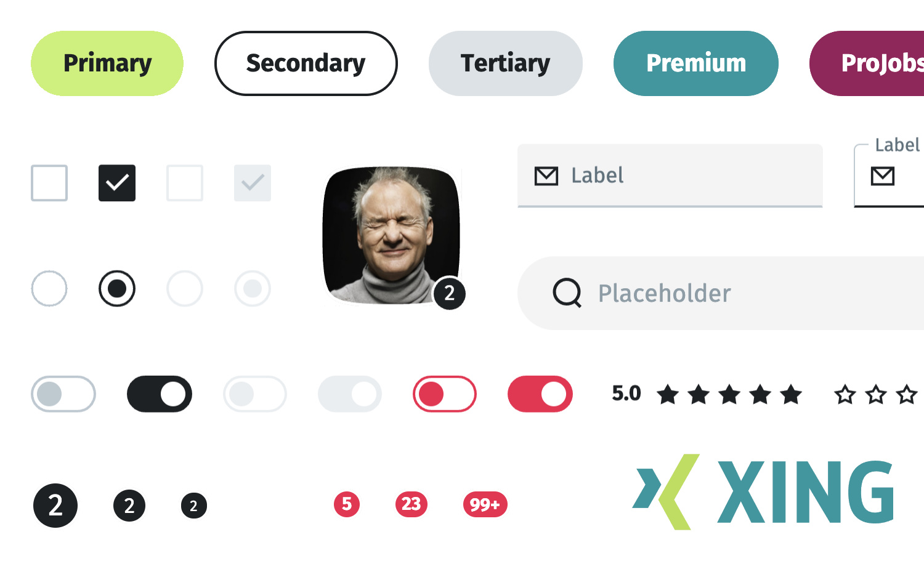The width and height of the screenshot is (924, 561).
Task: Switch on the grey off toggle
Action: coord(63,394)
